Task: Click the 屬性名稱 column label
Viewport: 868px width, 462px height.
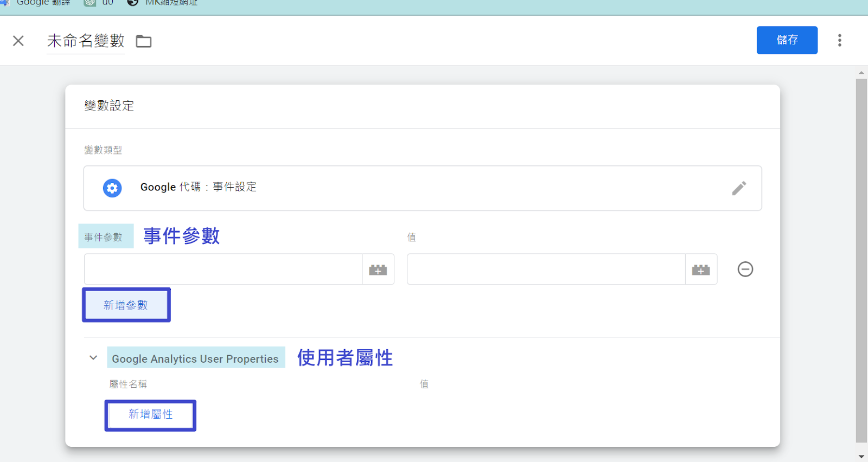Action: (x=128, y=384)
